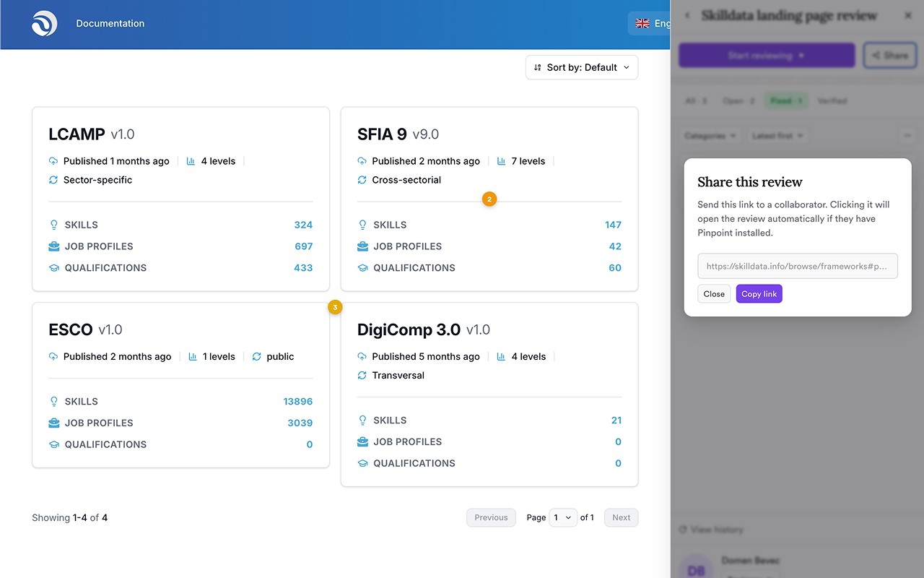Click the Share button in review panel

point(890,56)
